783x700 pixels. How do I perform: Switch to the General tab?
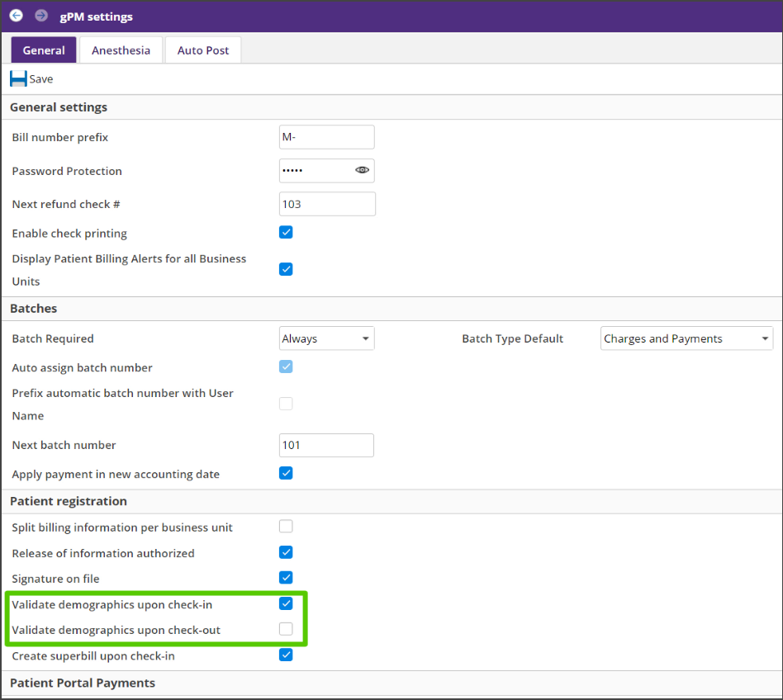click(44, 50)
